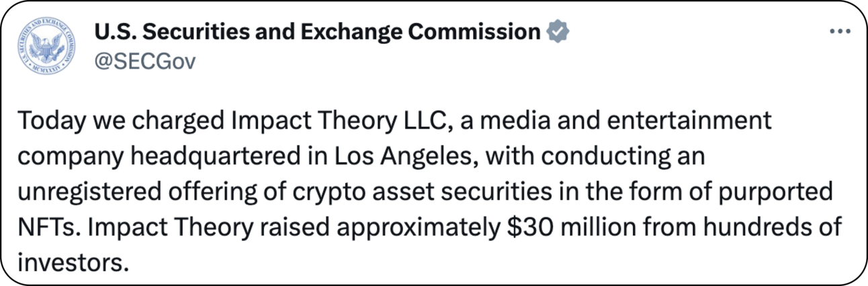
Task: Open the U.S. Securities and Exchange Commission profile name
Action: click(317, 32)
